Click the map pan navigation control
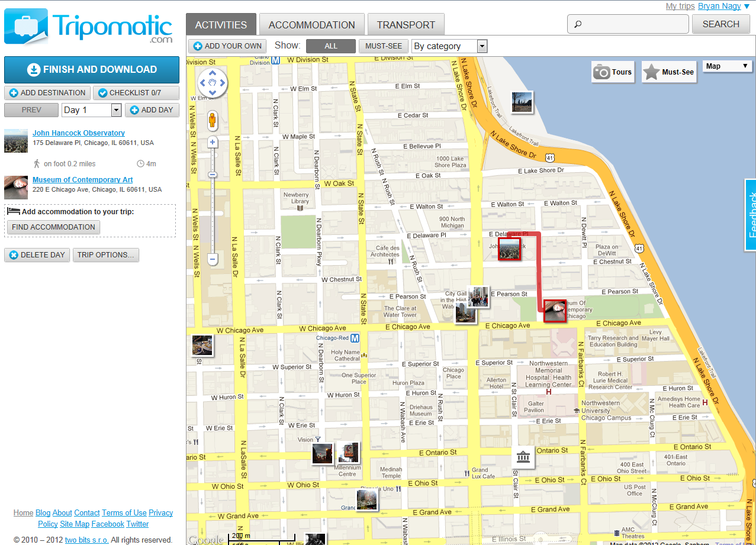 tap(212, 83)
